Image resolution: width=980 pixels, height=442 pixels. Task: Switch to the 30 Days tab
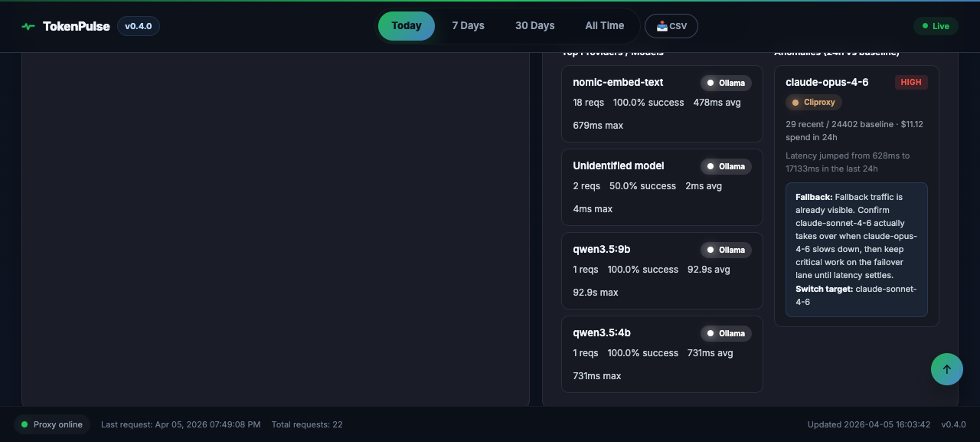534,25
